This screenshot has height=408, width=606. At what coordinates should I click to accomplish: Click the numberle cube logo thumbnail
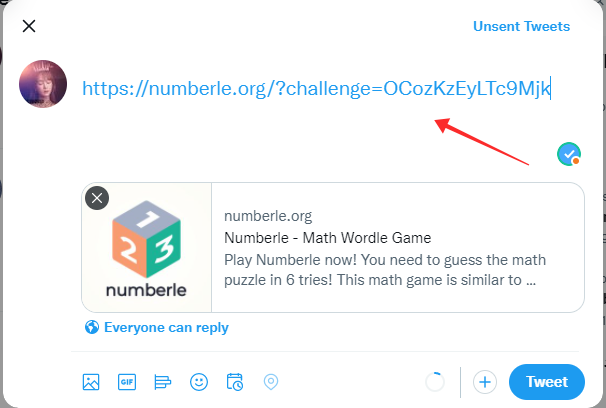[x=148, y=248]
